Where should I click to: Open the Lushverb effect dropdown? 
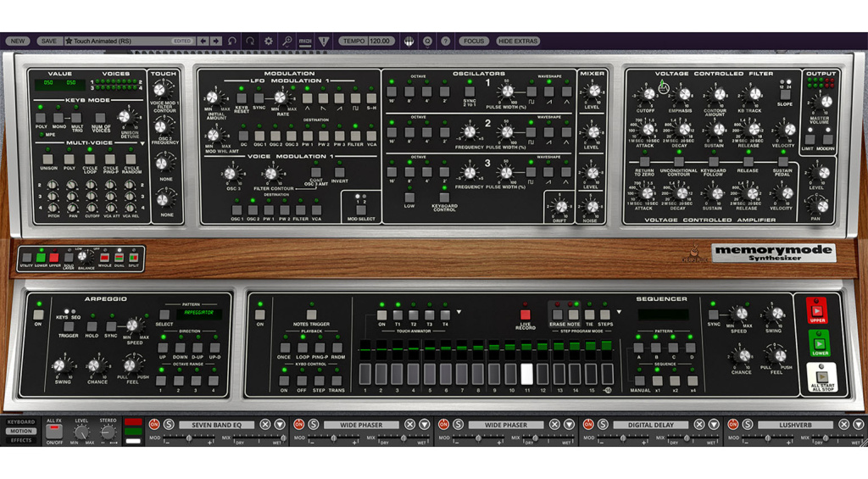tap(858, 425)
